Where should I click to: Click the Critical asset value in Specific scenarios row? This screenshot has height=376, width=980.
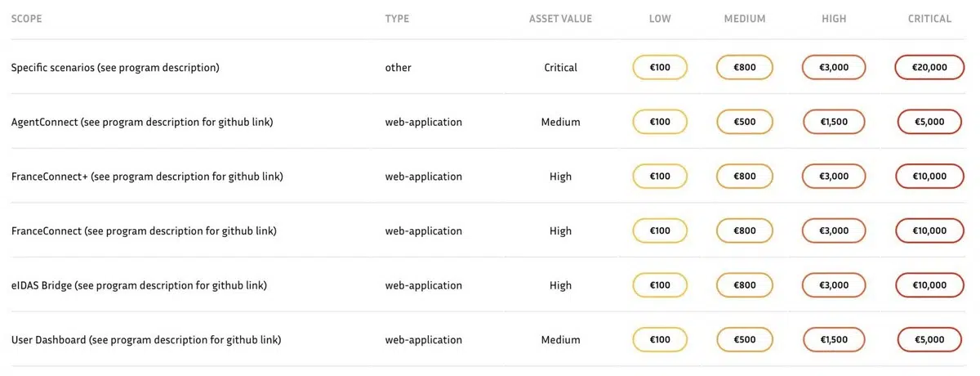tap(560, 68)
